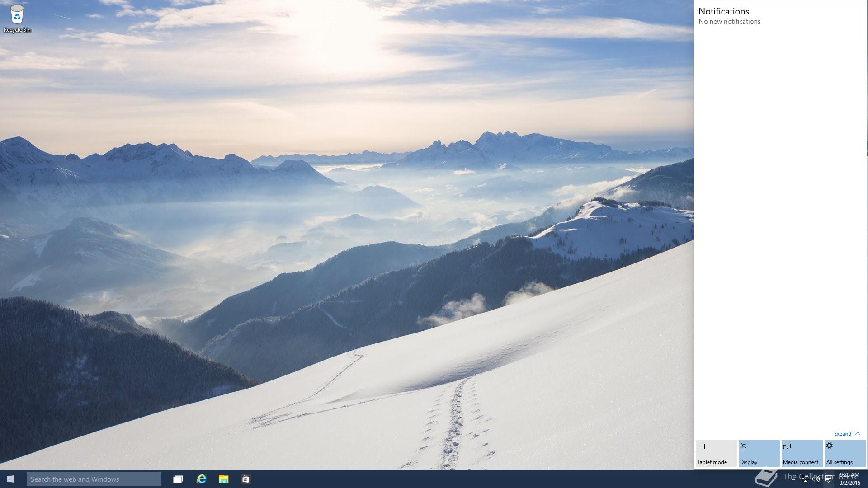Open the Recycle Bin desktop icon
The width and height of the screenshot is (868, 488).
(17, 19)
